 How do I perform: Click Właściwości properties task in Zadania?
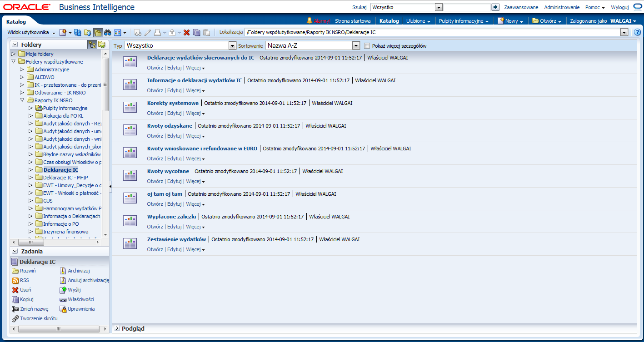[x=77, y=299]
